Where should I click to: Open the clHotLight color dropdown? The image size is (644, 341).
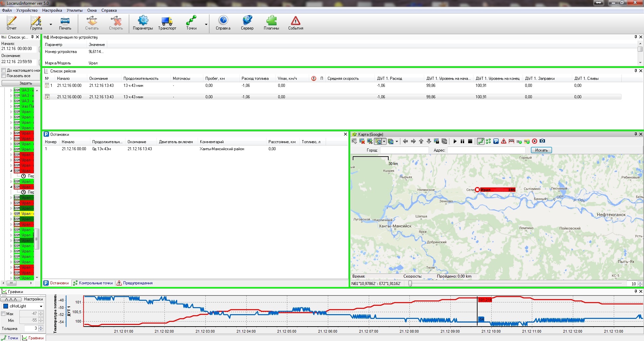tap(41, 306)
